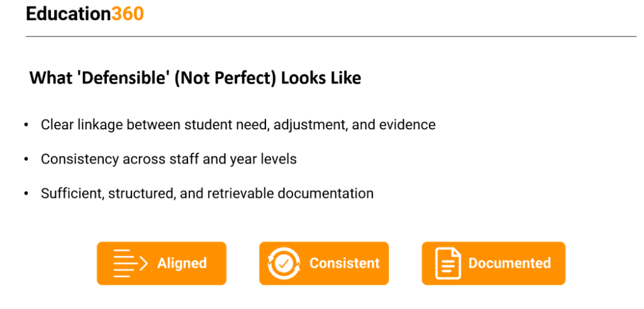Screen dimensions: 644x309
Task: Click the 'Consistency across staff' bullet text
Action: [x=169, y=159]
